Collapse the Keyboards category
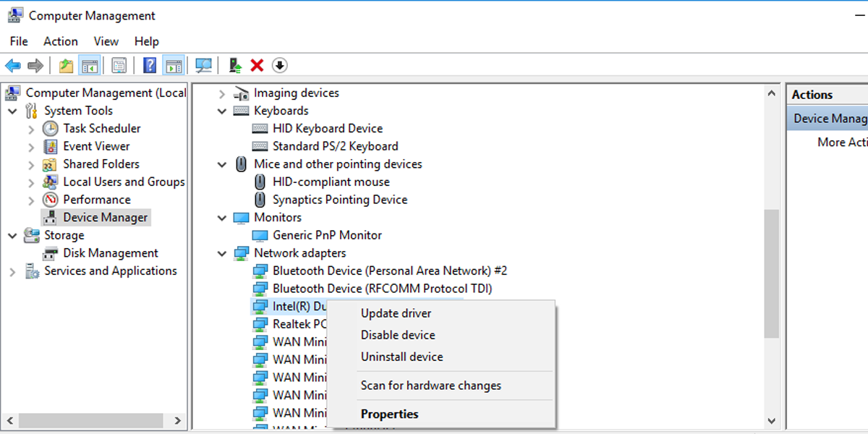Image resolution: width=868 pixels, height=434 pixels. coord(221,110)
